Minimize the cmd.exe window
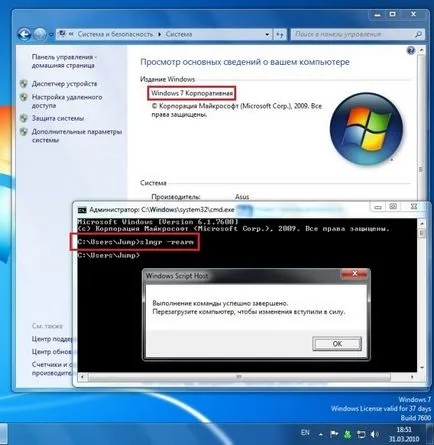This screenshot has width=434, height=445. click(x=378, y=207)
